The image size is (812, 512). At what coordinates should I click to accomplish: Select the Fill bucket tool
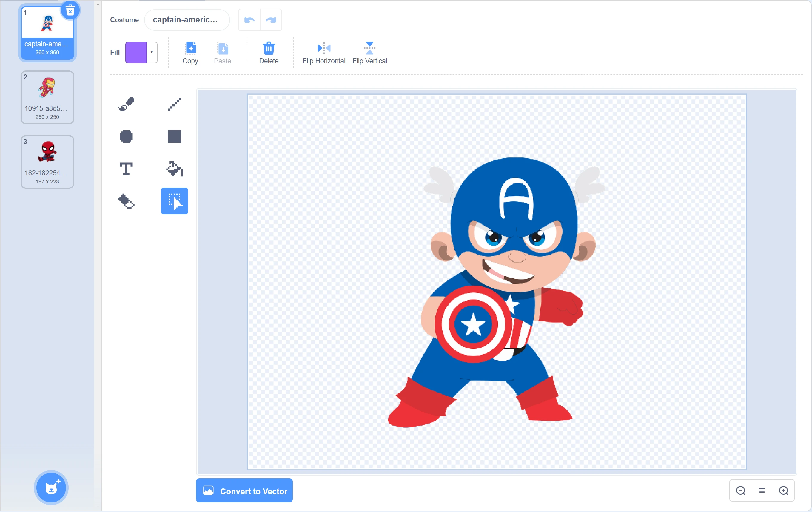coord(174,169)
